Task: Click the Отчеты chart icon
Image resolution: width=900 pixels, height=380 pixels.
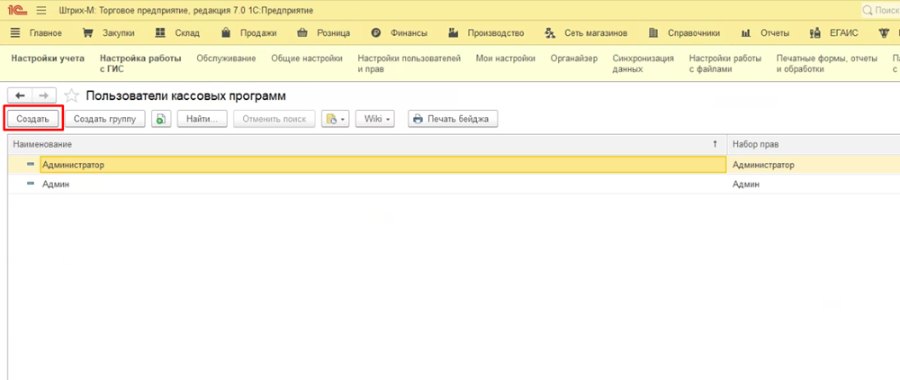Action: point(746,33)
